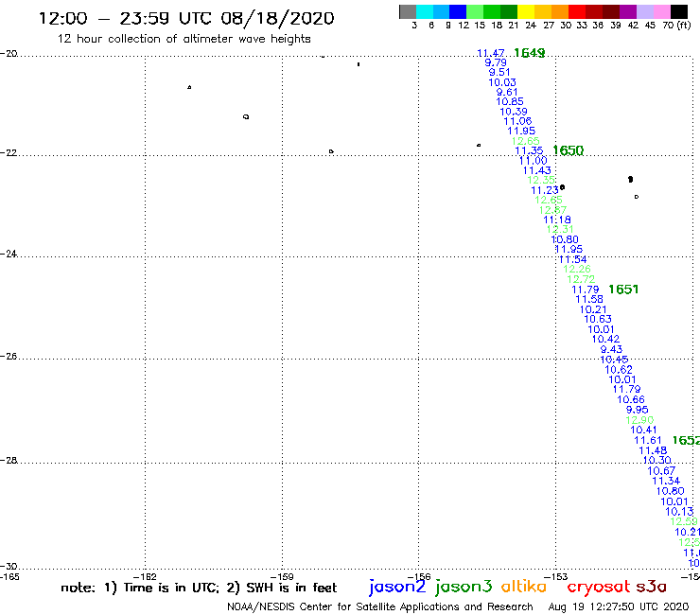Click the wave height value 10.85

[x=510, y=101]
